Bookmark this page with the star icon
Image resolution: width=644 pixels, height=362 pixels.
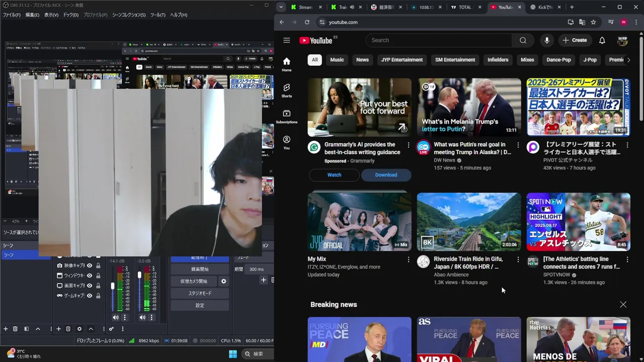tap(593, 22)
